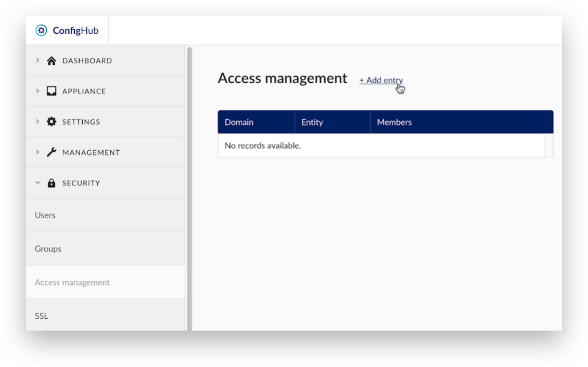Expand the Management section arrow

pos(37,152)
